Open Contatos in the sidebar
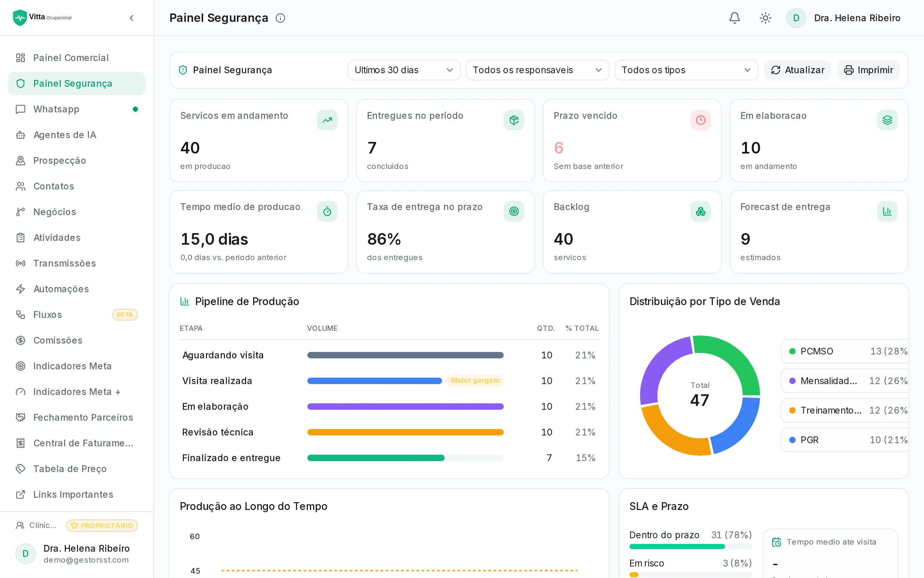Viewport: 924px width, 578px height. click(x=76, y=186)
